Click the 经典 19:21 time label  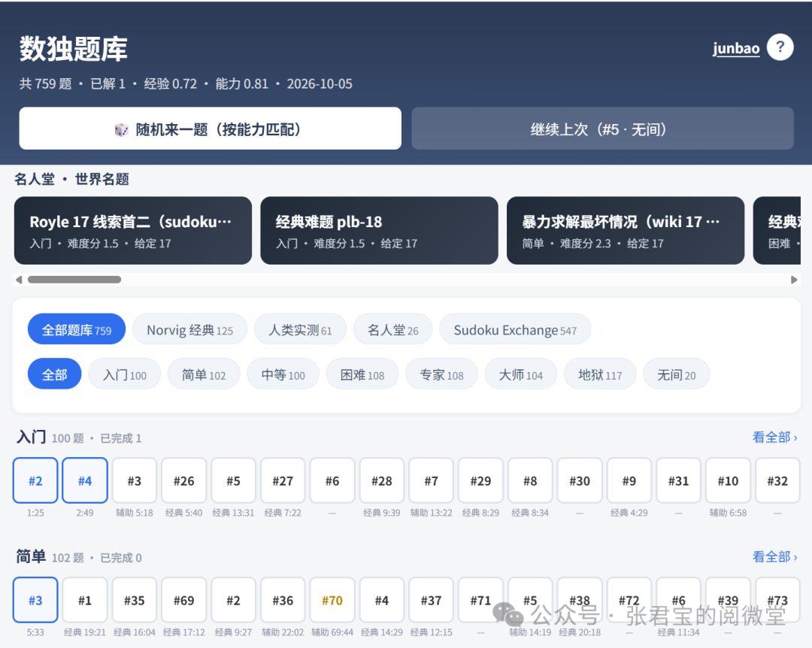(x=85, y=632)
